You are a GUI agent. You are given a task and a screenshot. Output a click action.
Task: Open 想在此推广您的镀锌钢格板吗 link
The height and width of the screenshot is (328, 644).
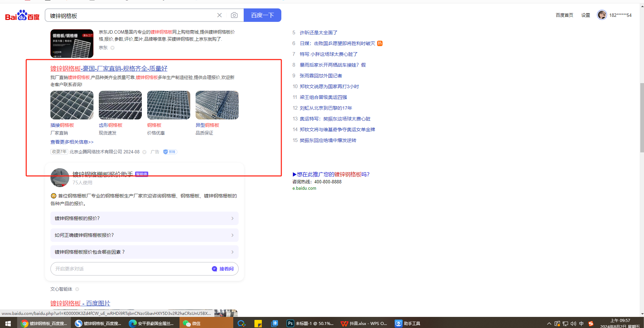[331, 174]
